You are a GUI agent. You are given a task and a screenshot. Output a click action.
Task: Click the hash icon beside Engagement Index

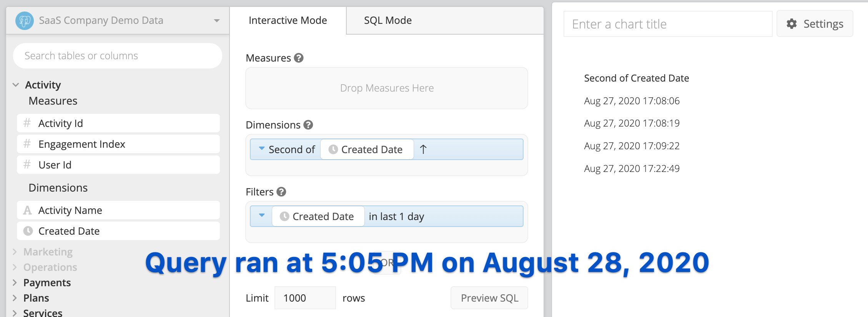click(x=27, y=144)
